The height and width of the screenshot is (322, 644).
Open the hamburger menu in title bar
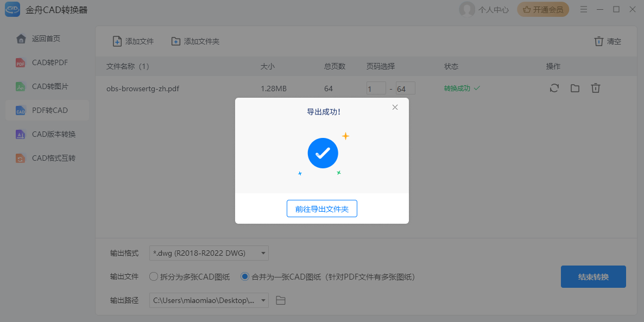pyautogui.click(x=584, y=9)
